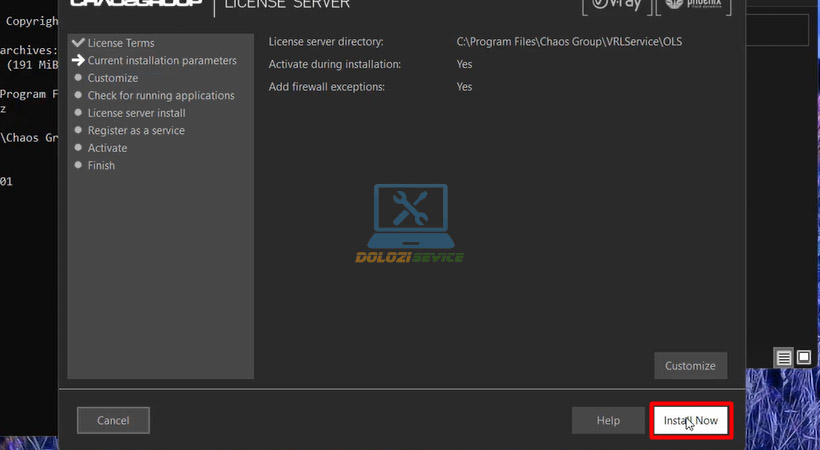820x450 pixels.
Task: Select License server install step
Action: 136,113
